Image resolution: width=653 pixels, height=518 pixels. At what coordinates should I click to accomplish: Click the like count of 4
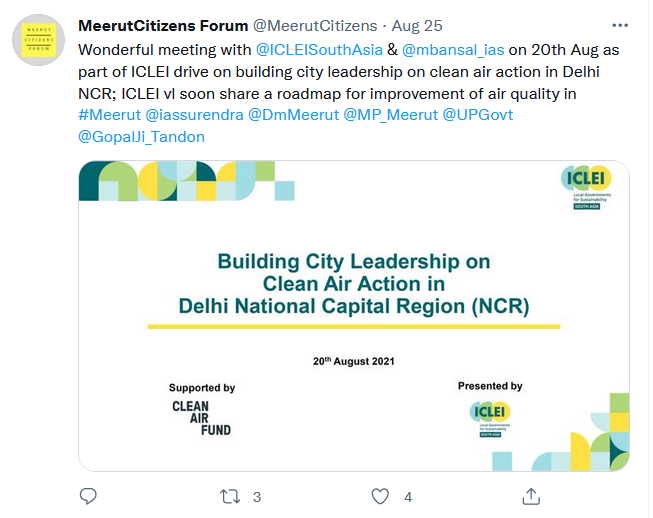(x=408, y=497)
